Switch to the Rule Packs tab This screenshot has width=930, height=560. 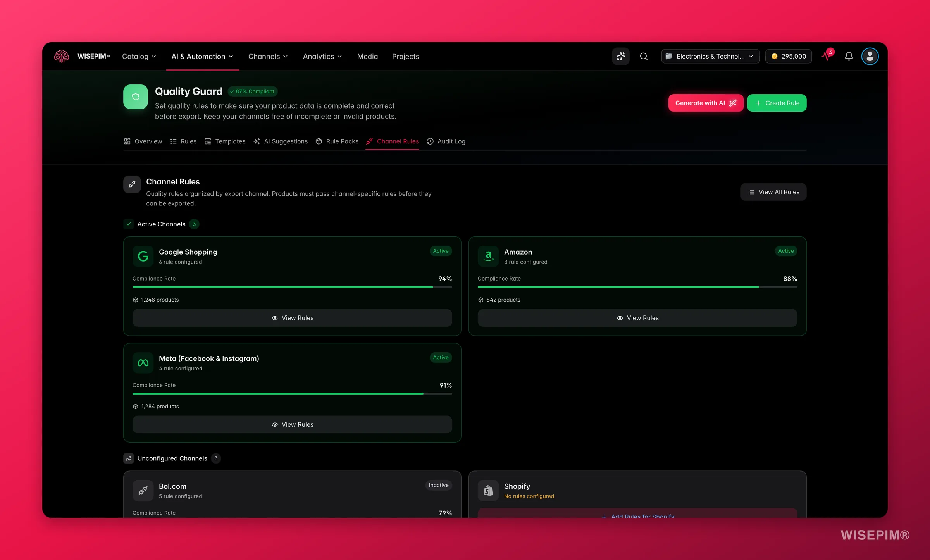click(x=337, y=141)
